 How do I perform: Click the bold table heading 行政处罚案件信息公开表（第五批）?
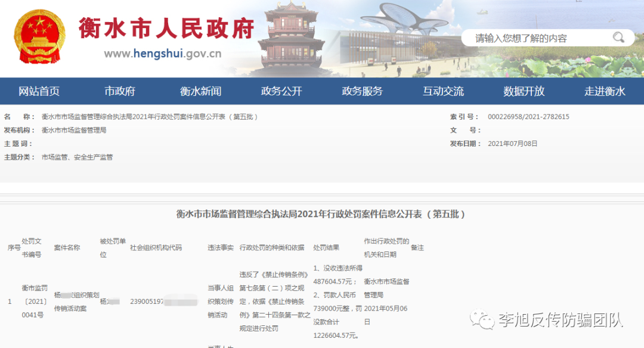pyautogui.click(x=321, y=214)
